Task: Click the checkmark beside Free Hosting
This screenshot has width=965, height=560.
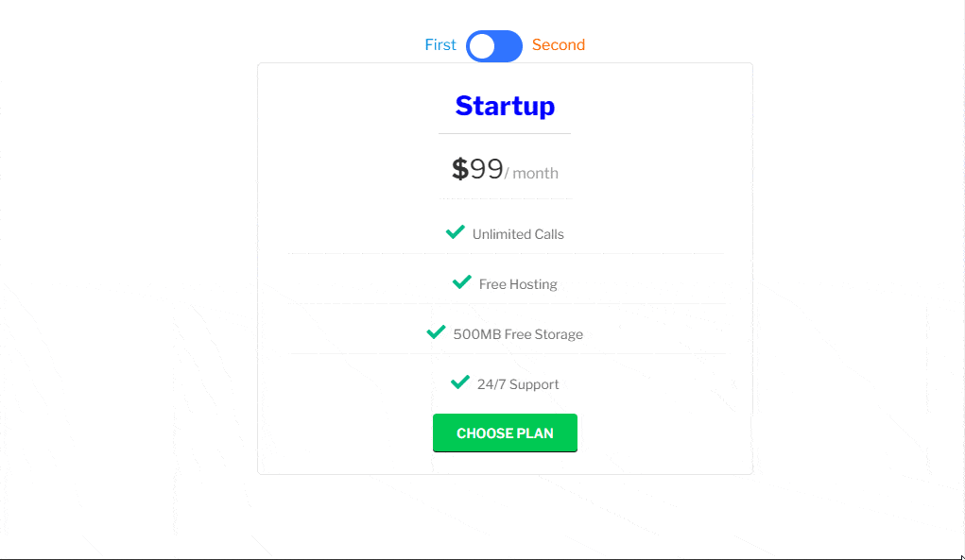Action: (462, 282)
